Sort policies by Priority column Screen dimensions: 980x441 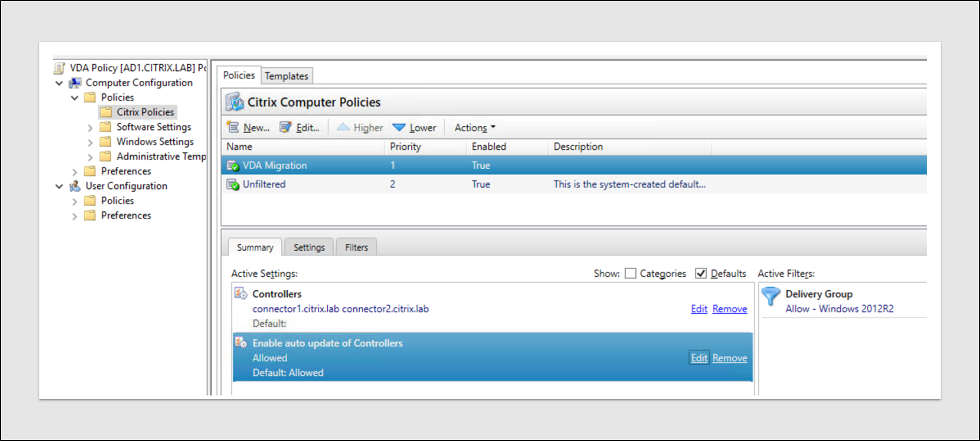click(x=426, y=146)
